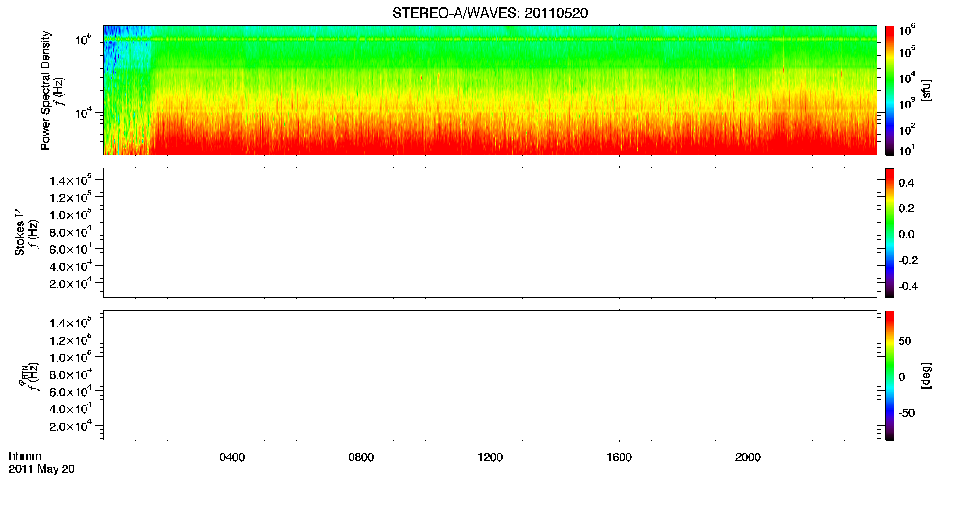This screenshot has width=980, height=505.
Task: Click the 1.4×10^5 tick of Stokes V panel
Action: point(71,180)
